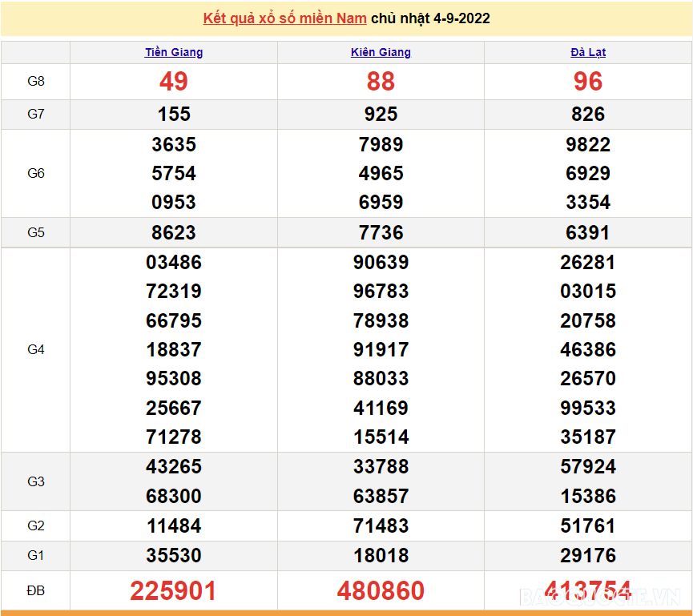Click the Tiền Giang special prize 225901
This screenshot has height=616, width=693.
174,591
